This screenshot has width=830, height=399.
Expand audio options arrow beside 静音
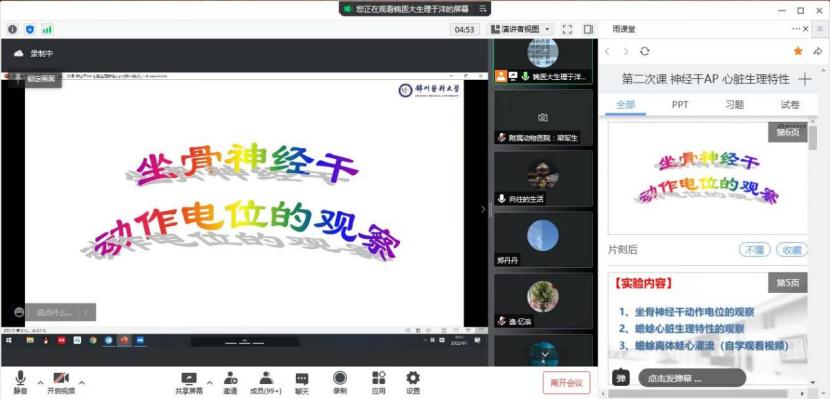[40, 382]
